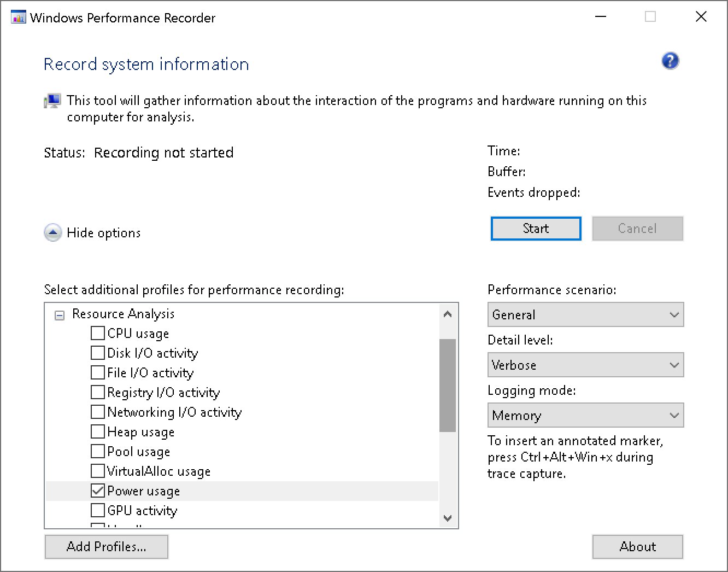Tick the GPU activity checkbox
Screen dimensions: 728x572
point(98,510)
